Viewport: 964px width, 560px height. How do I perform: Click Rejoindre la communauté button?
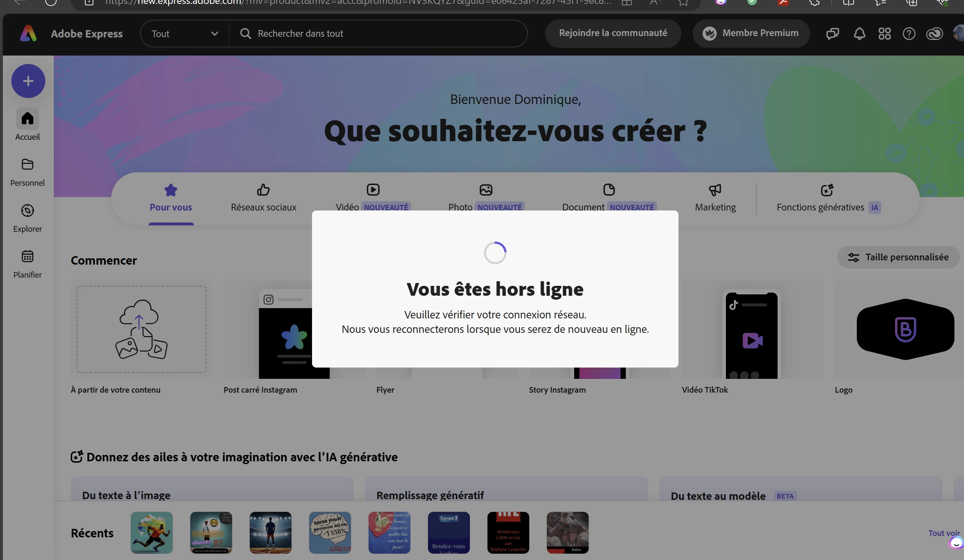pos(613,33)
